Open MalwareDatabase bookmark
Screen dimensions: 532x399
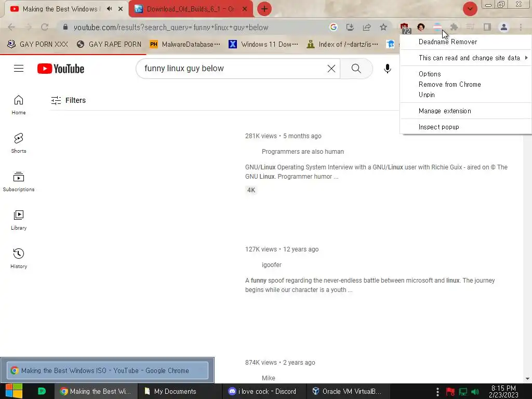185,44
